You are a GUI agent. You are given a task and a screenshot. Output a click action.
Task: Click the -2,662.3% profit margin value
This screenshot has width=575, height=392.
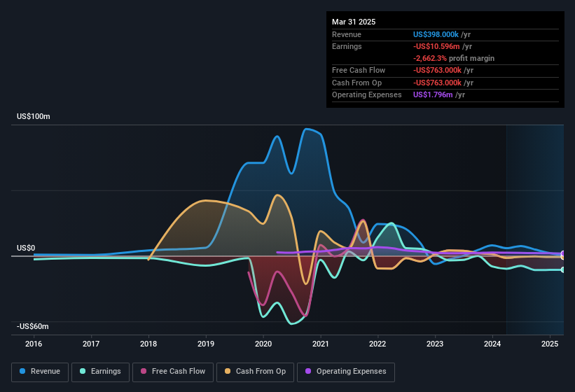[x=430, y=58]
